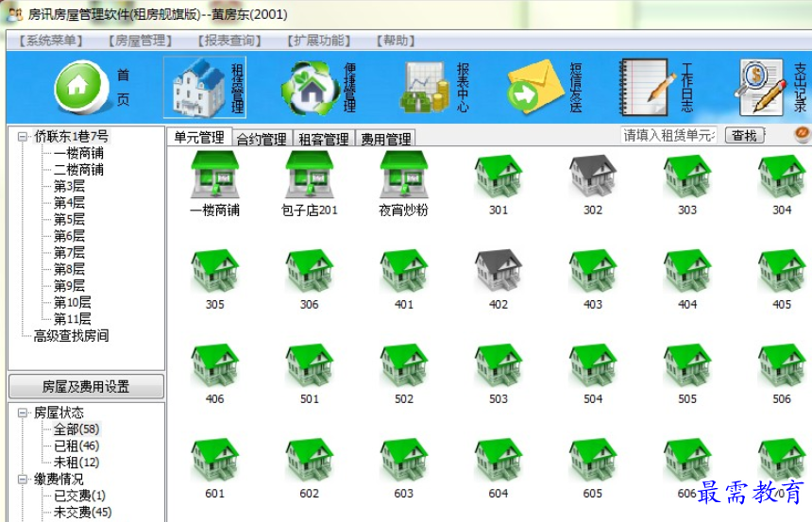Select house unit 404
Screen dimensions: 812x522
(687, 271)
